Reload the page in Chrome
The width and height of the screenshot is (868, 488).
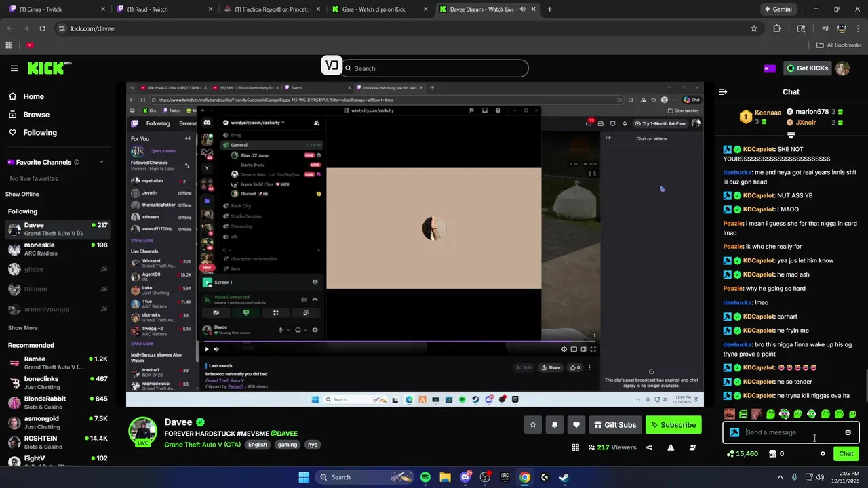point(42,28)
